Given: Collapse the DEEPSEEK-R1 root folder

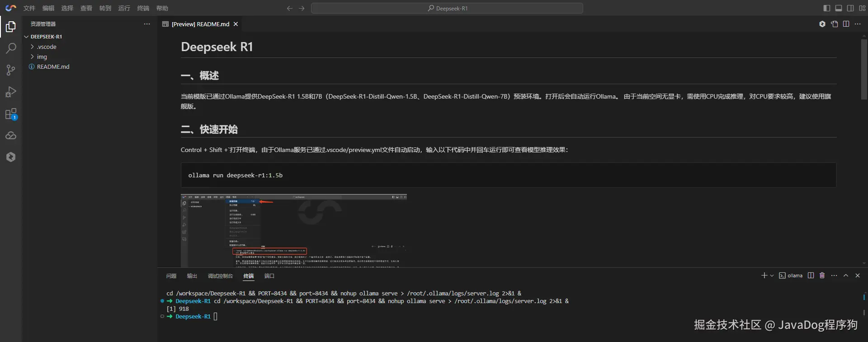Looking at the screenshot, I should click(x=90, y=37).
